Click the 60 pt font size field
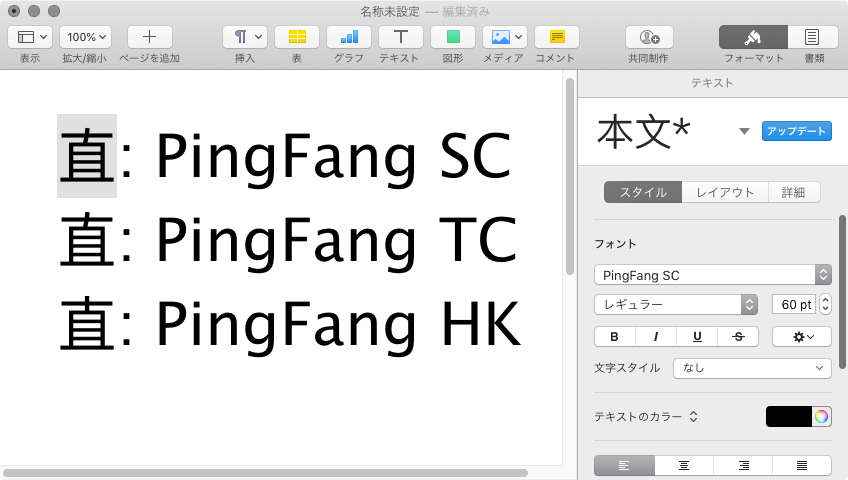 (x=793, y=305)
